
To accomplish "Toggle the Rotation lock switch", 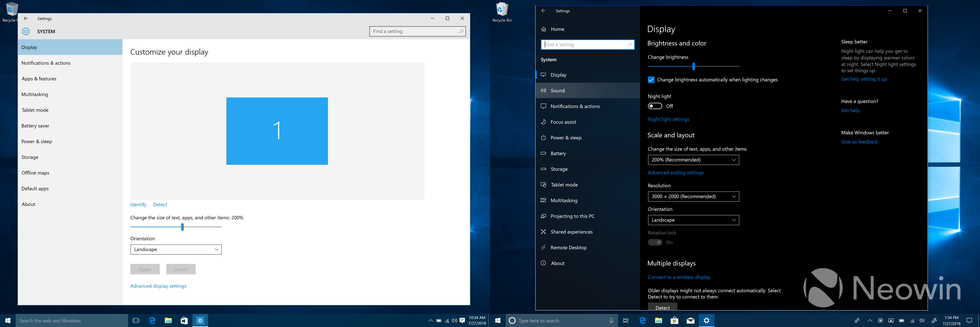I will point(655,242).
